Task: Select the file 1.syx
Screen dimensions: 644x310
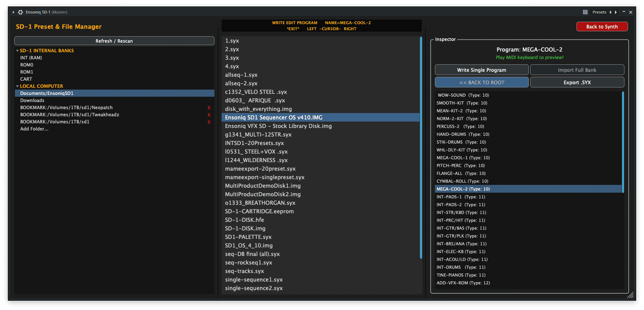Action: click(320, 41)
